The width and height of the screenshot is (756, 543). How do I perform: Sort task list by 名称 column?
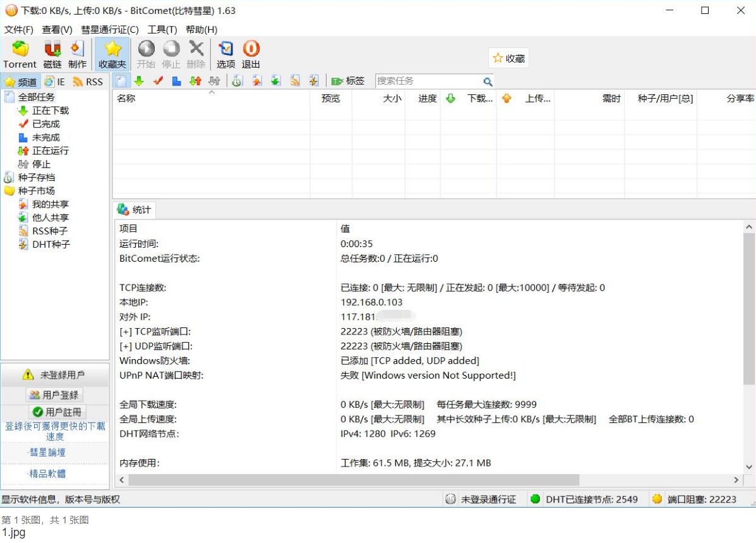(x=211, y=99)
